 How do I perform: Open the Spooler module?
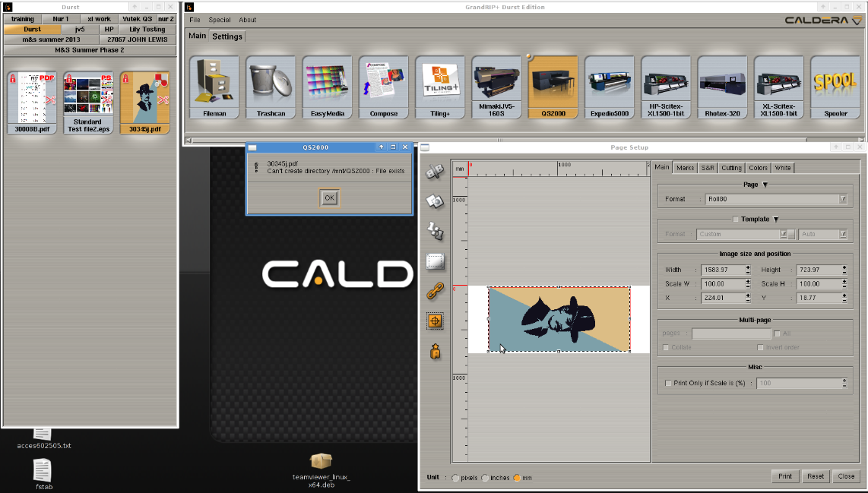coord(835,88)
